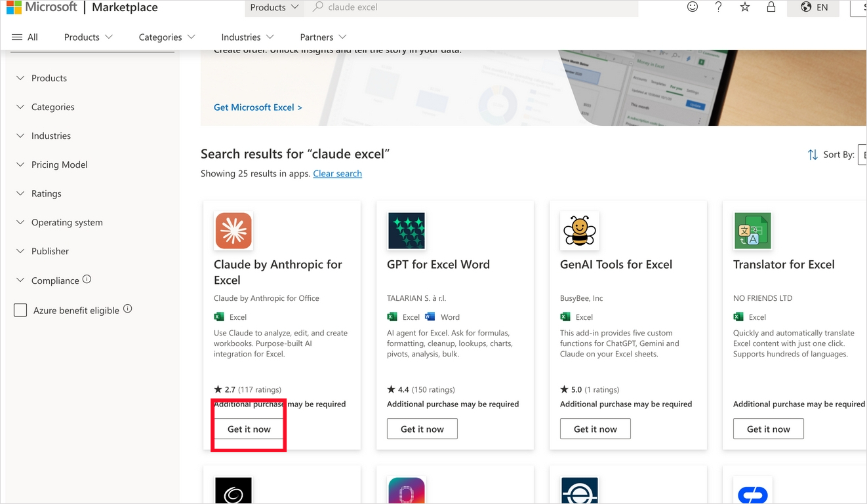This screenshot has height=504, width=867.
Task: Open the Products search scope dropdown
Action: [274, 7]
